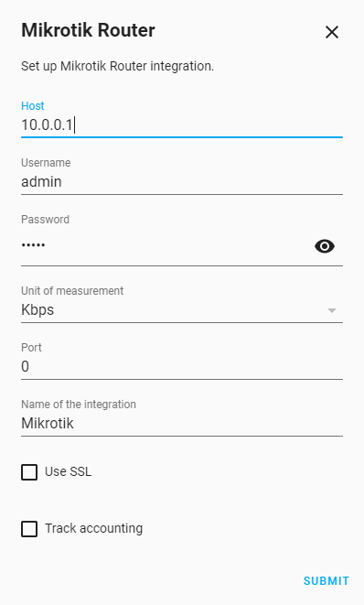Close the Mikrotik Router dialog
Viewport: 364px width, 605px height.
point(332,32)
